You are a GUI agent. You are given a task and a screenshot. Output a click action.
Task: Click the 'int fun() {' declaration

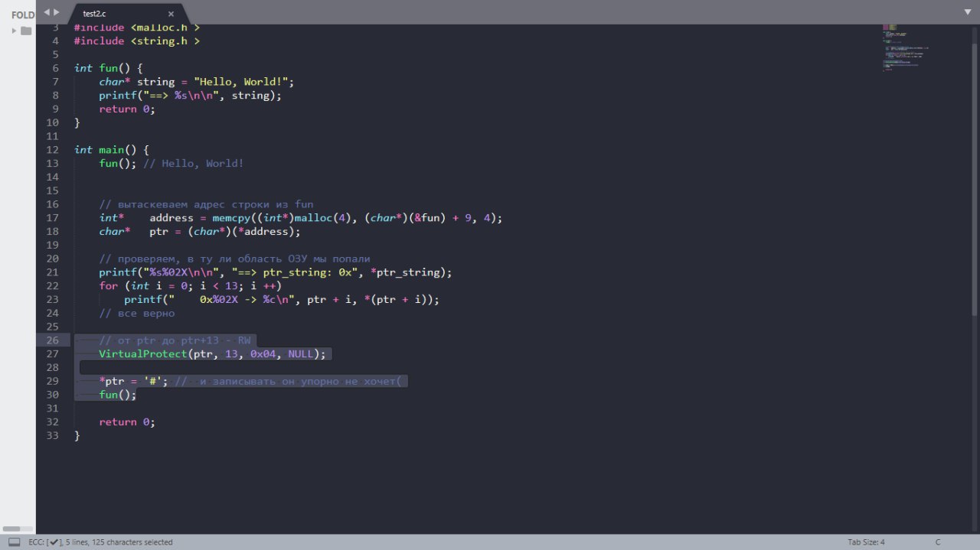pyautogui.click(x=109, y=68)
